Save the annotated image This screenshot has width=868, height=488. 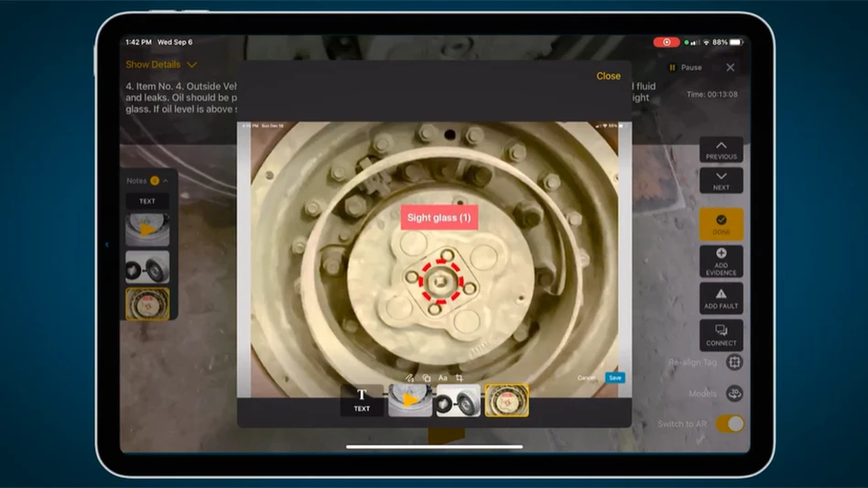pyautogui.click(x=615, y=378)
